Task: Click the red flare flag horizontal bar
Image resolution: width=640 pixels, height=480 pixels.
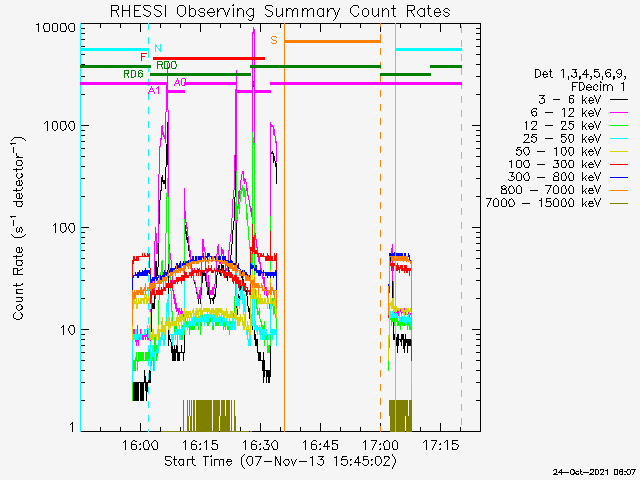Action: 209,58
